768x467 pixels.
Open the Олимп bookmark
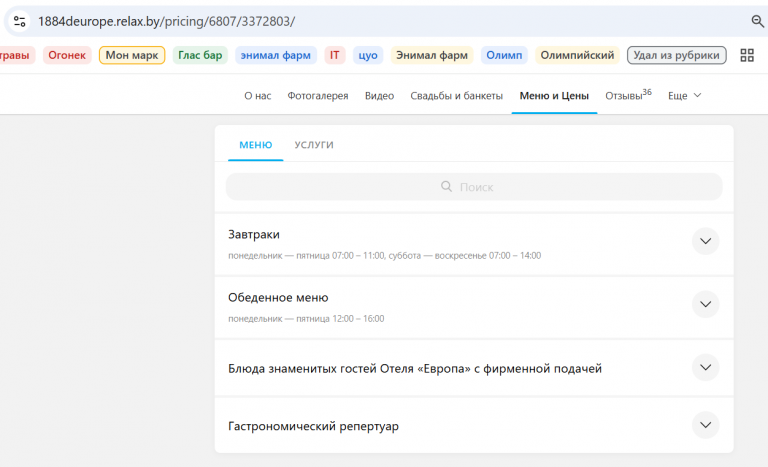pos(504,55)
